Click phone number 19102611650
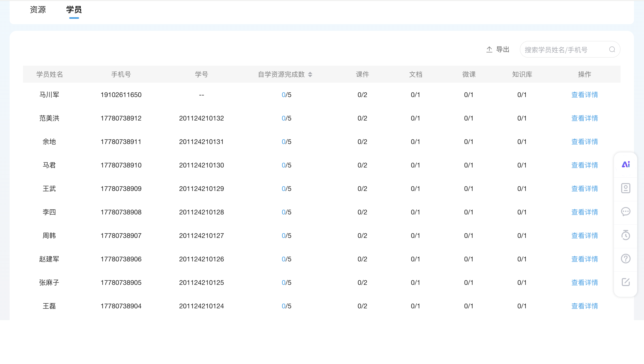 pyautogui.click(x=121, y=95)
